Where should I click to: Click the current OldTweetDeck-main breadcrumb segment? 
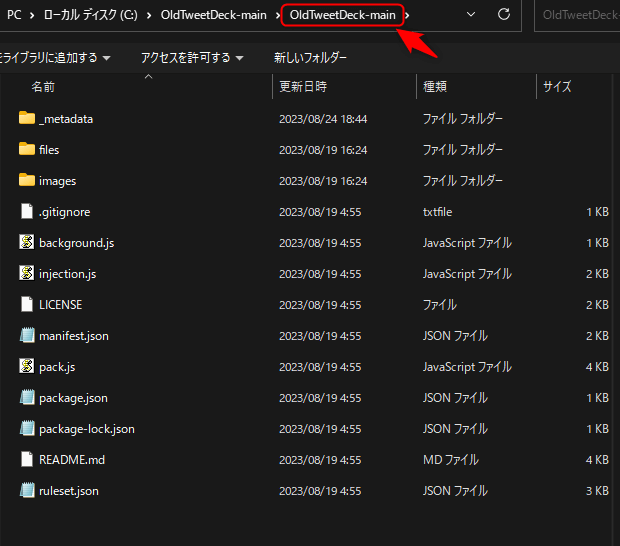pyautogui.click(x=342, y=15)
